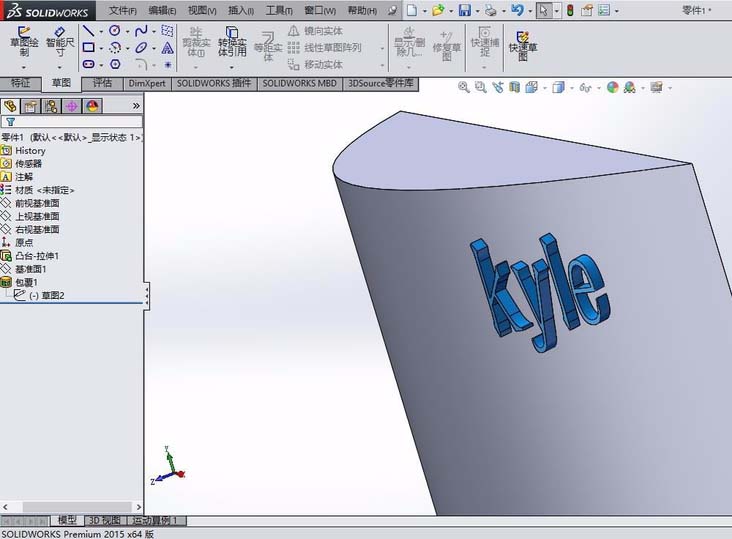Select the Polygon sketch tool

(x=115, y=64)
